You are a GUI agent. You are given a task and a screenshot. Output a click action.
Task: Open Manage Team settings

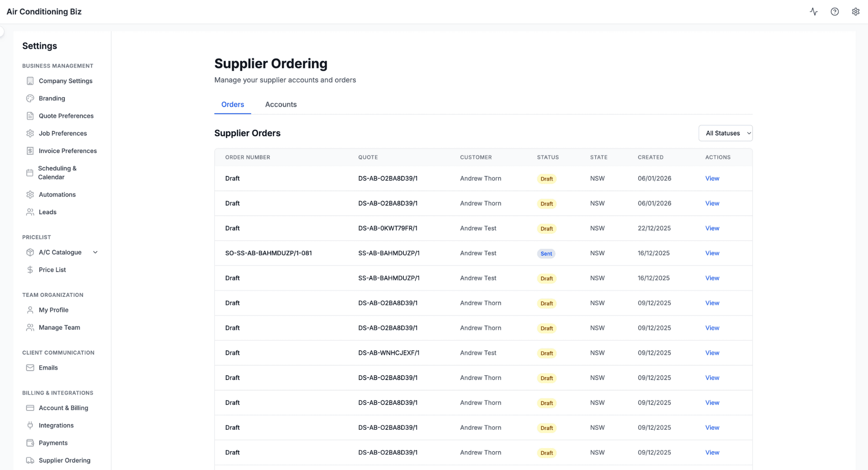59,327
